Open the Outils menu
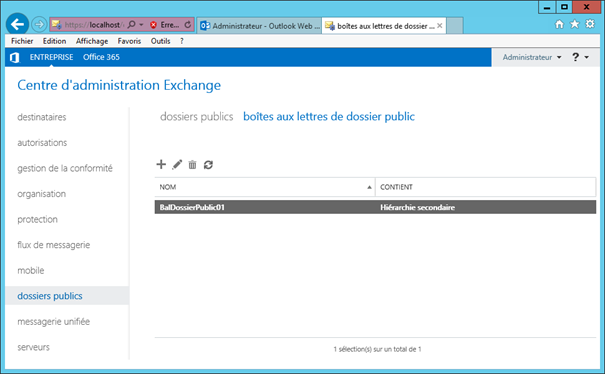 tap(161, 41)
